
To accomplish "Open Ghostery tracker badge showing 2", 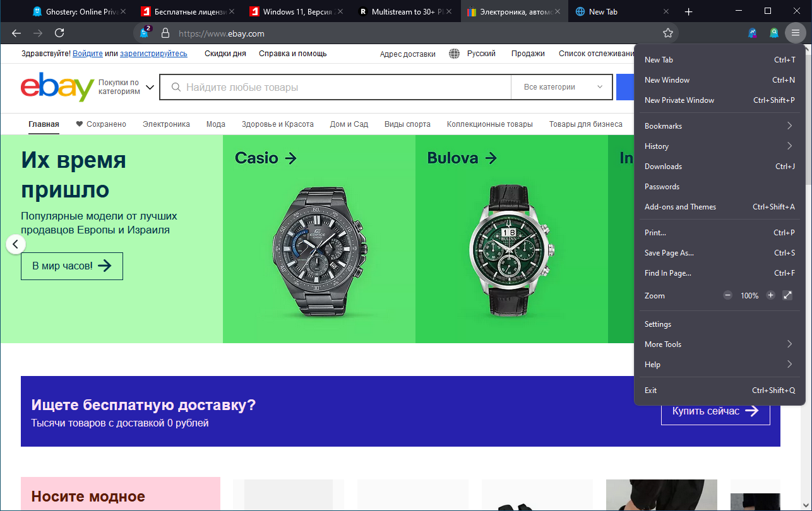I will click(145, 33).
